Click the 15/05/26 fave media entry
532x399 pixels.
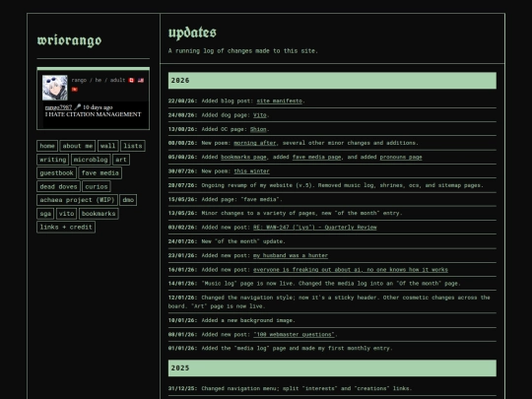(332, 199)
